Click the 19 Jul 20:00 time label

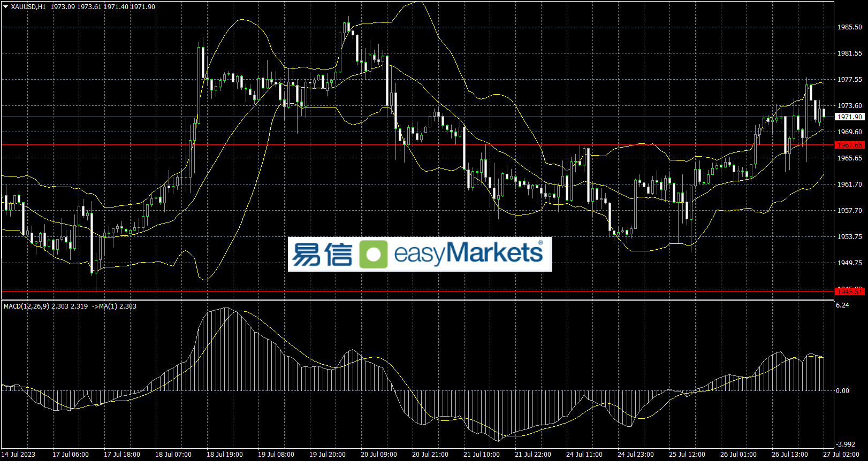328,455
